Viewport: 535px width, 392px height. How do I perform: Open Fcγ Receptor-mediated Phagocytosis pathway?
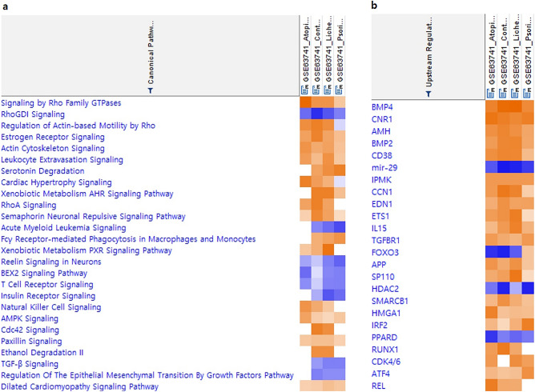pos(128,239)
